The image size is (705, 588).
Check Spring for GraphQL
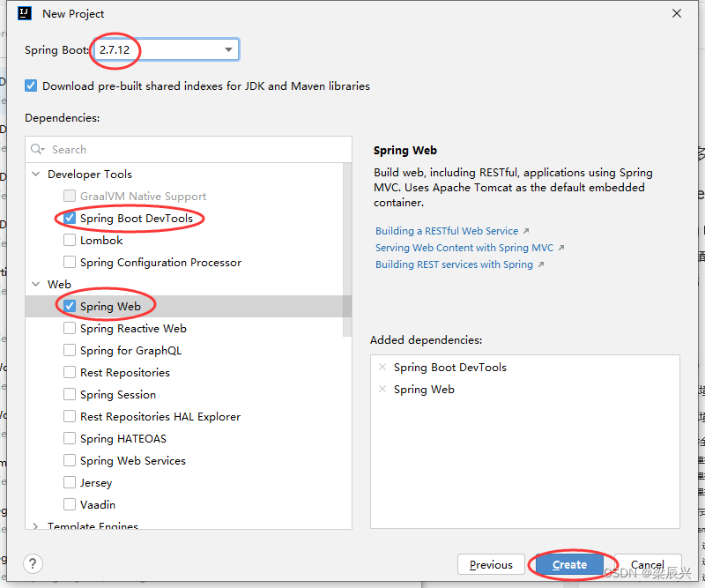click(70, 351)
